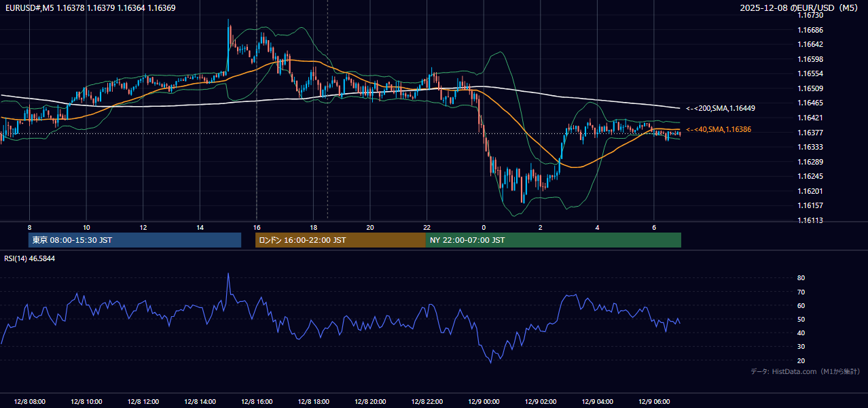Viewport: 868px width, 408px height.
Task: Click price level 1.16509 on the axis
Action: click(810, 88)
